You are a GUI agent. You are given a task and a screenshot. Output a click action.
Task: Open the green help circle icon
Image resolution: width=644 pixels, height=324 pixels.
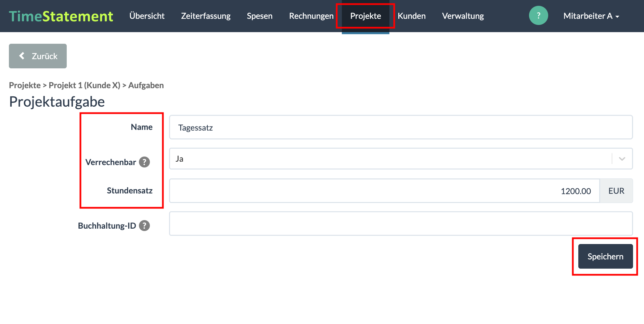[x=538, y=15]
